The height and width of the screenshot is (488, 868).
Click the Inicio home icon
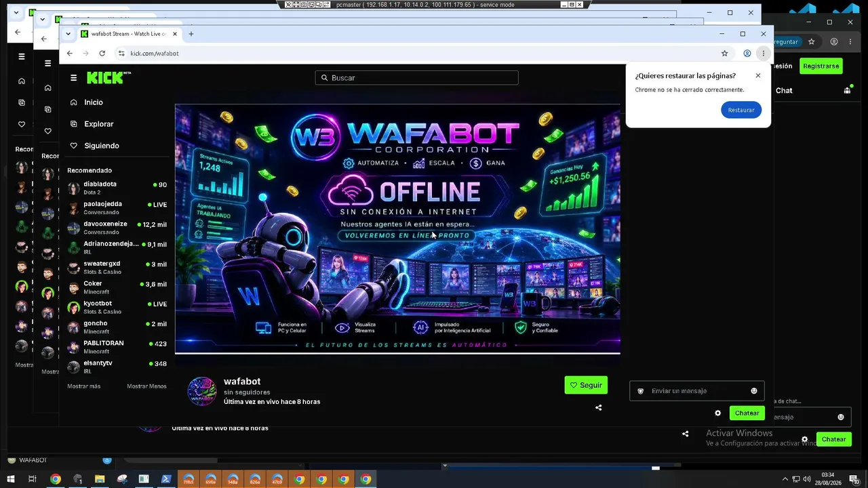click(x=74, y=102)
